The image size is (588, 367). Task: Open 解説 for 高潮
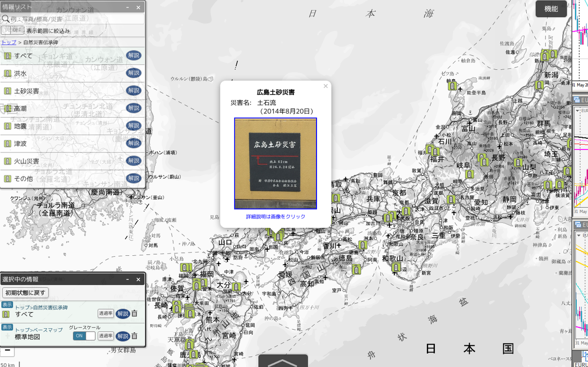133,108
